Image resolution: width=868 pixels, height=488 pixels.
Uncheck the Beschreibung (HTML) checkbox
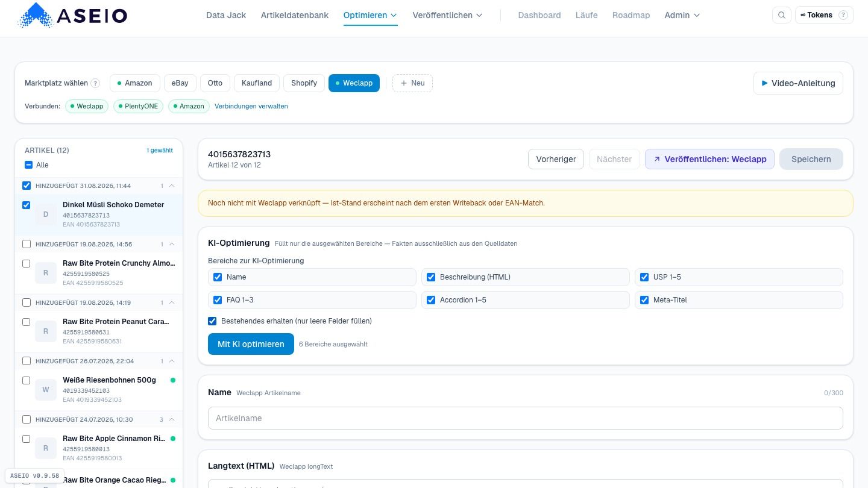click(431, 277)
